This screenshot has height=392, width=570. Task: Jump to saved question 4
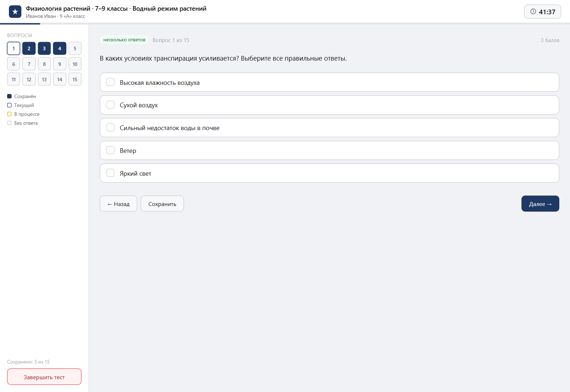(x=59, y=48)
